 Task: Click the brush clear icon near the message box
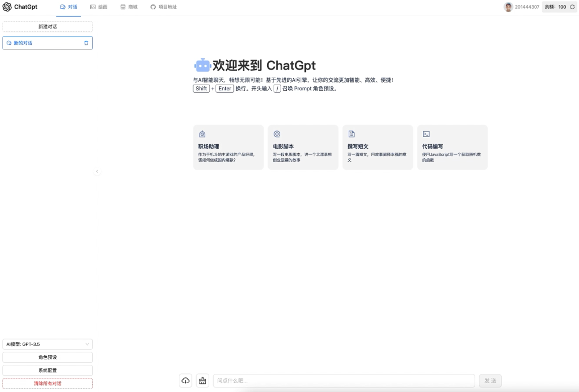click(x=202, y=380)
